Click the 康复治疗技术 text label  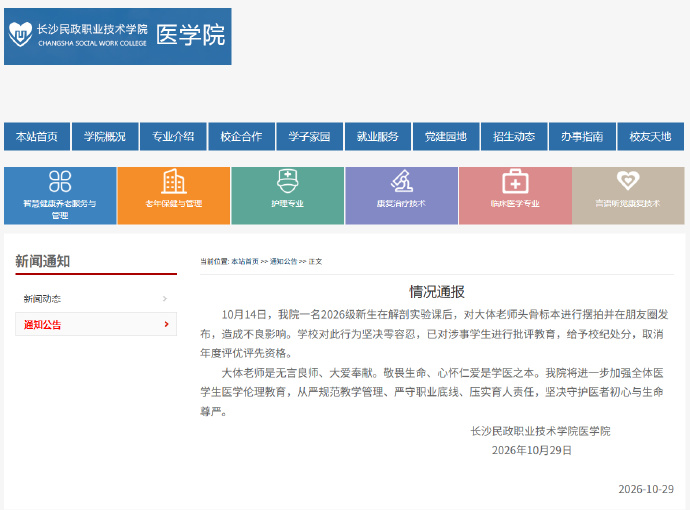[401, 204]
